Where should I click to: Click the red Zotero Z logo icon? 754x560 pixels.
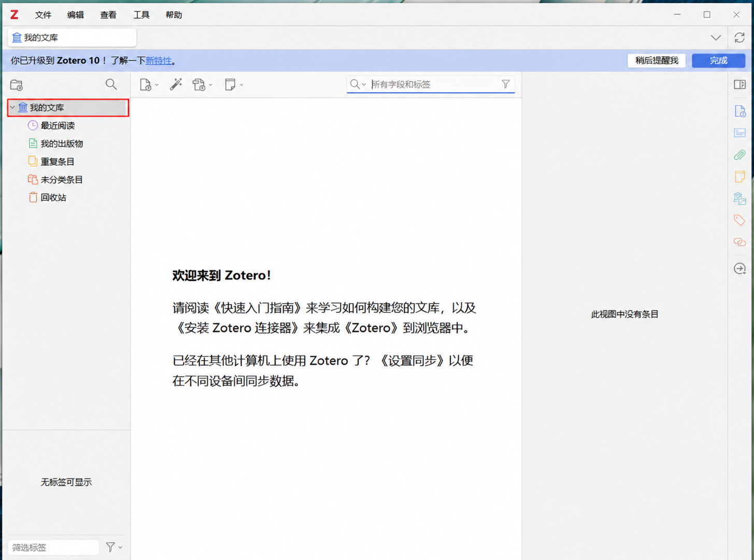(15, 15)
